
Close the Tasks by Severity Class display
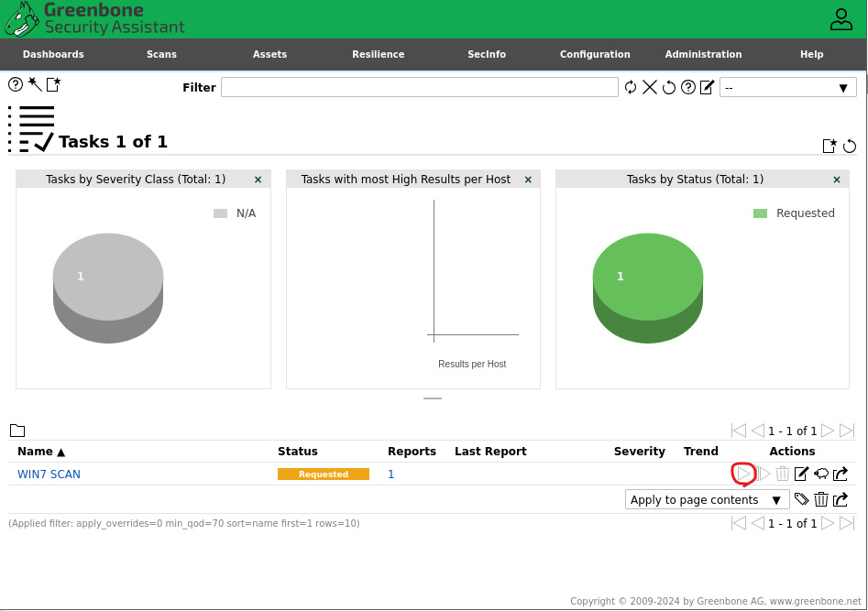point(258,180)
